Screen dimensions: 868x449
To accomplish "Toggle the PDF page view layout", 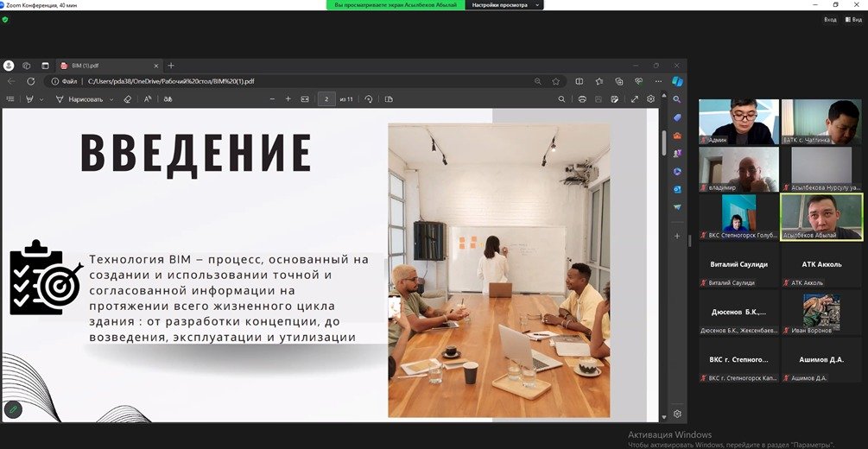I will pyautogui.click(x=388, y=99).
